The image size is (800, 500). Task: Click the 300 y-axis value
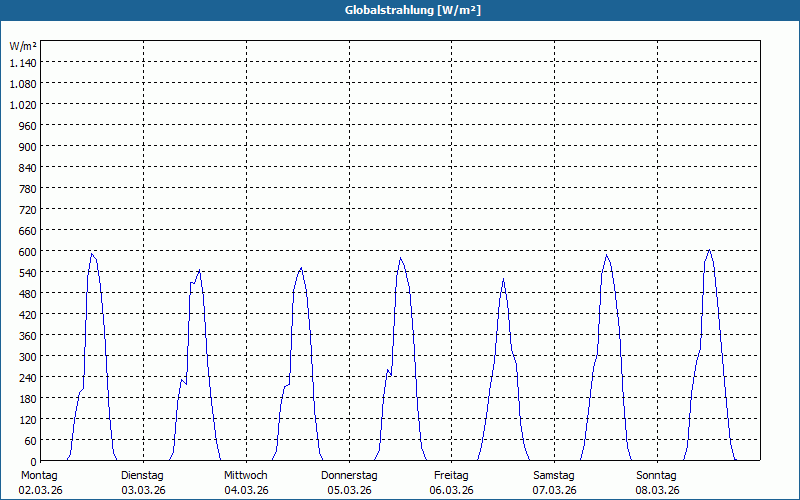click(x=28, y=357)
